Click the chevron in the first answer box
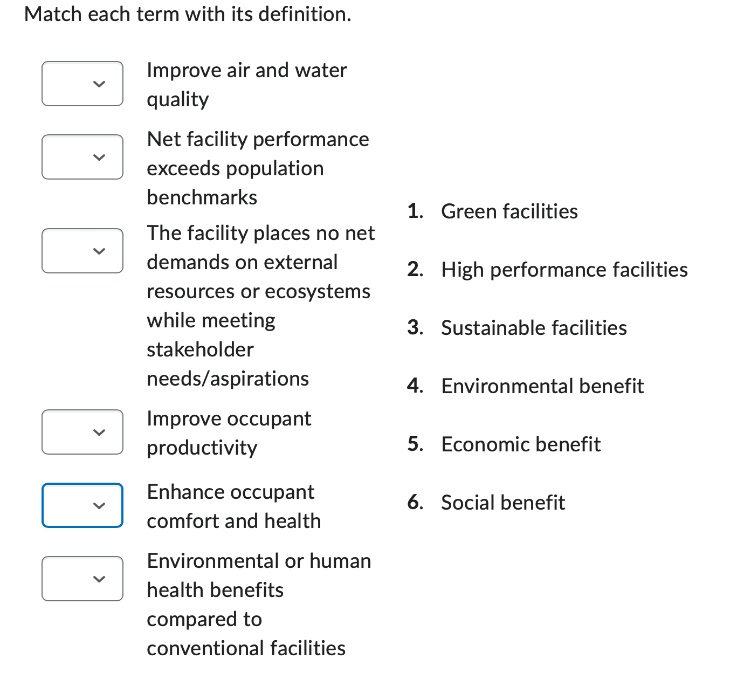 (x=99, y=84)
